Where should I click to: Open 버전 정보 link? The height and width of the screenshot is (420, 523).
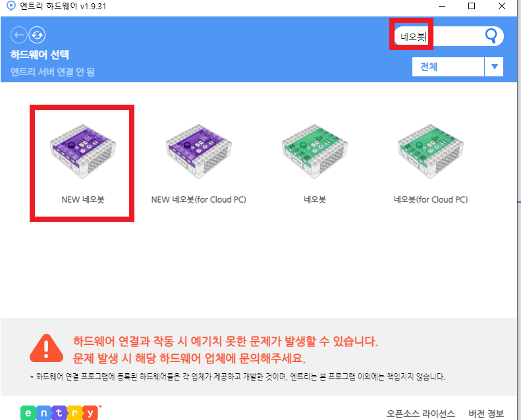pyautogui.click(x=486, y=413)
